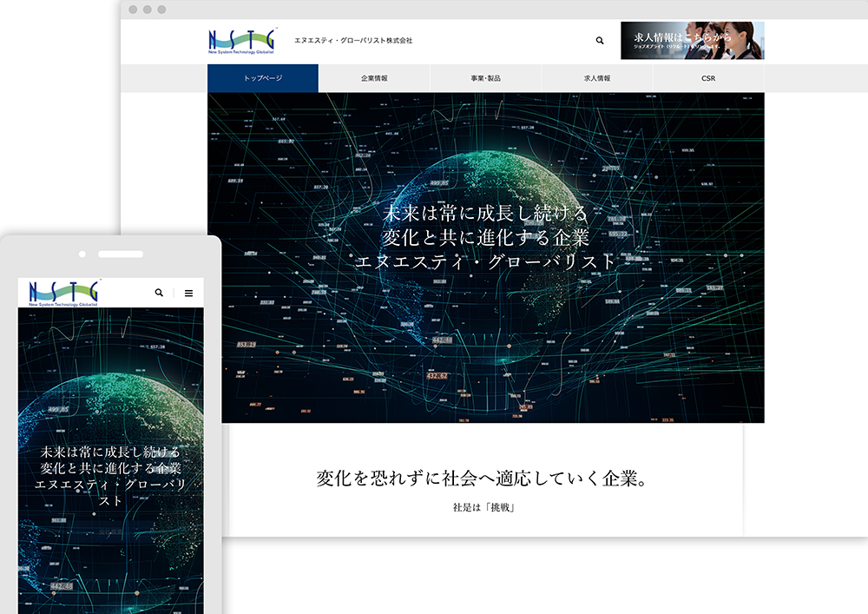
Task: Go to the 事業・製品 menu item
Action: tap(485, 78)
